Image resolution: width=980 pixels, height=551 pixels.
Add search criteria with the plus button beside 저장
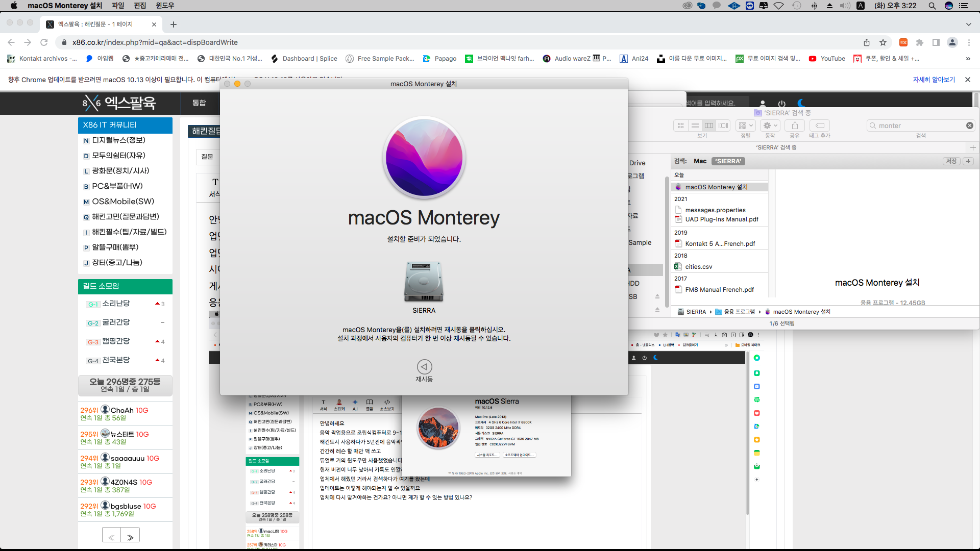point(968,161)
